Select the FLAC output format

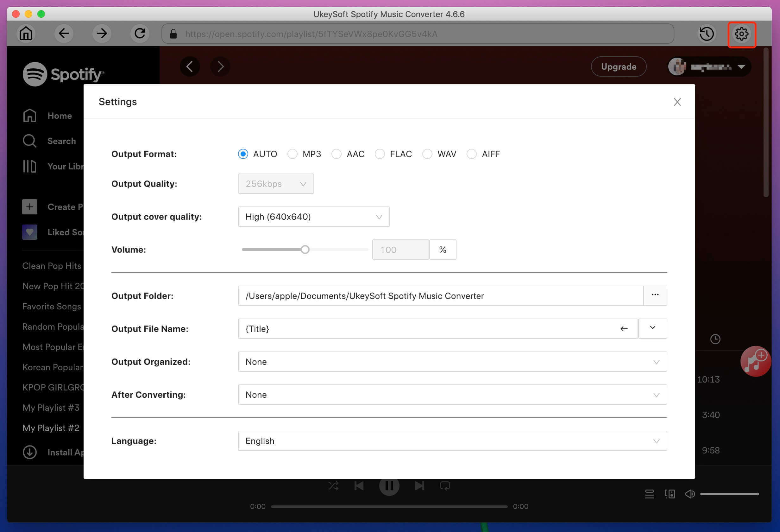(x=379, y=154)
